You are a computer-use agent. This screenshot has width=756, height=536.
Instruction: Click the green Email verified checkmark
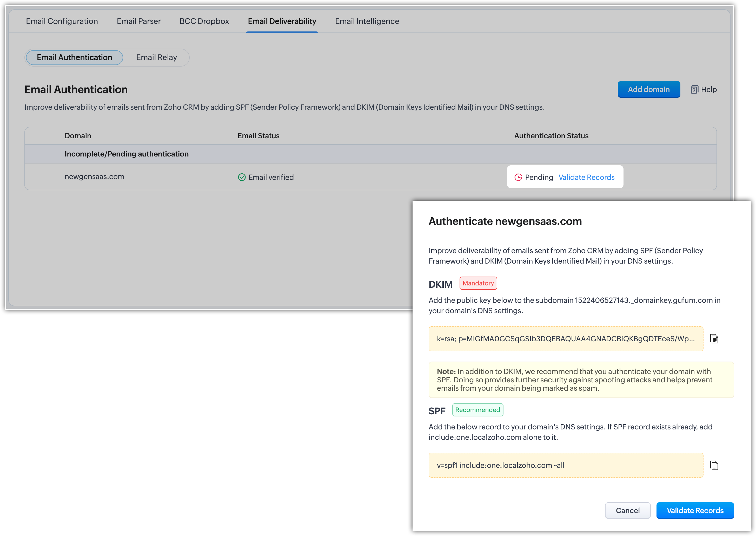(x=242, y=177)
